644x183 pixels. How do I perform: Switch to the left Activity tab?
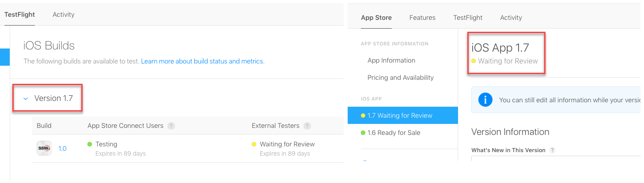(x=64, y=15)
